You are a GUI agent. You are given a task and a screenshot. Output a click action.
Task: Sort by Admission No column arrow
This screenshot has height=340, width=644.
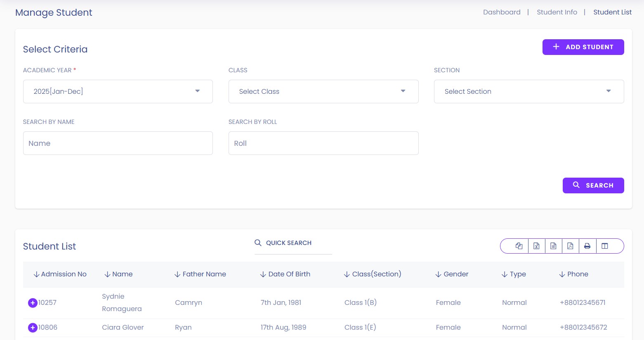[36, 274]
